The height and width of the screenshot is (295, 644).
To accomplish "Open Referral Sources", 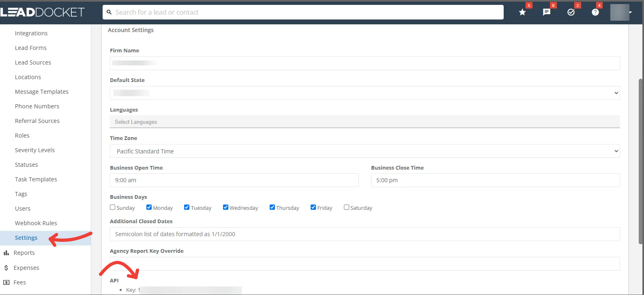I will click(x=37, y=121).
